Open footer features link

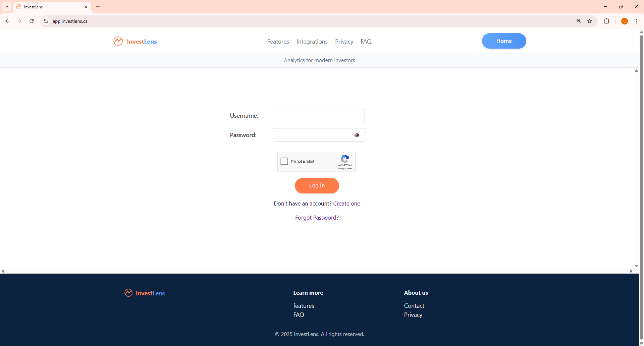[x=304, y=306]
